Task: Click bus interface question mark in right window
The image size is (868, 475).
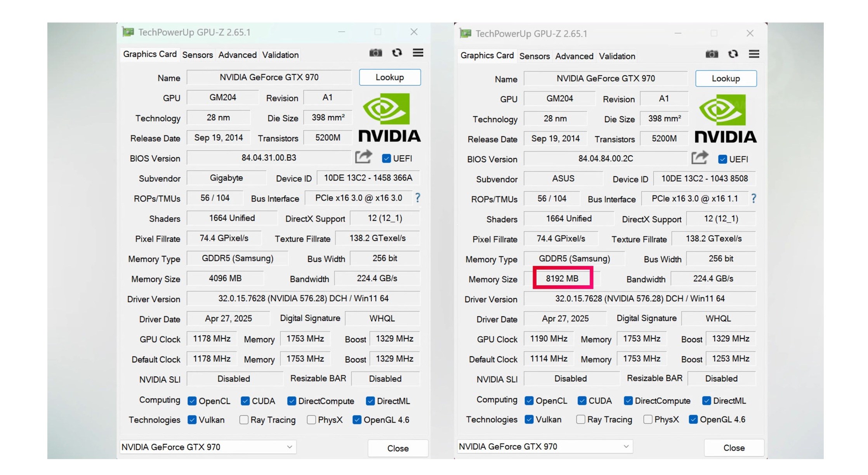Action: point(753,198)
